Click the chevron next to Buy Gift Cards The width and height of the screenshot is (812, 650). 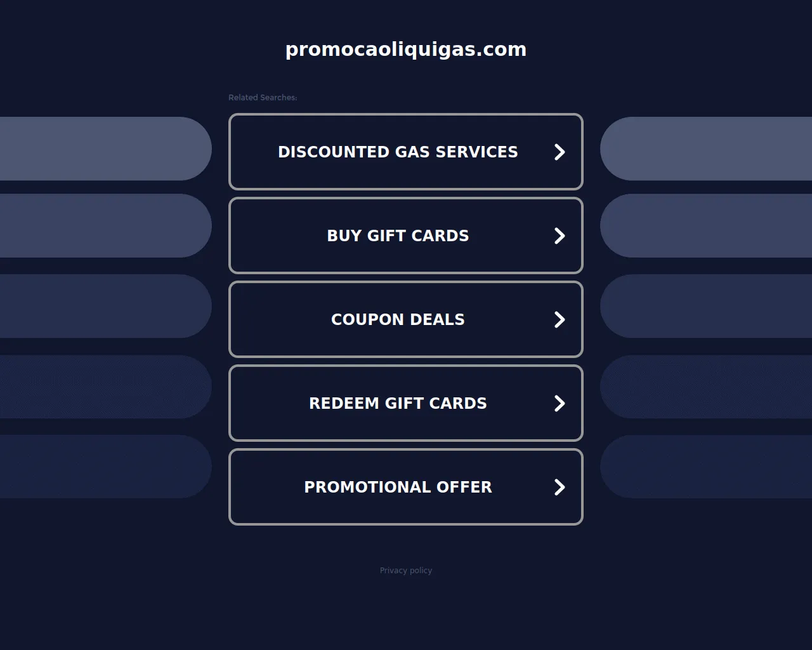pos(559,236)
